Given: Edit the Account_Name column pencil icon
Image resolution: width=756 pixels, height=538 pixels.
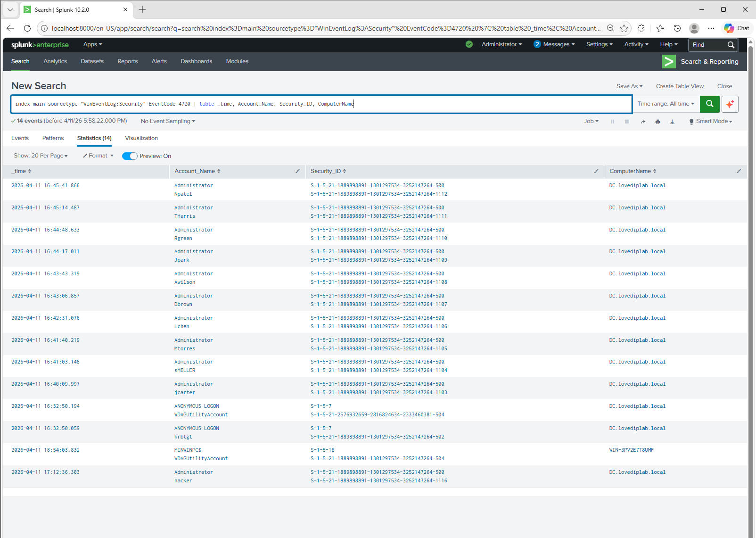Looking at the screenshot, I should (297, 171).
